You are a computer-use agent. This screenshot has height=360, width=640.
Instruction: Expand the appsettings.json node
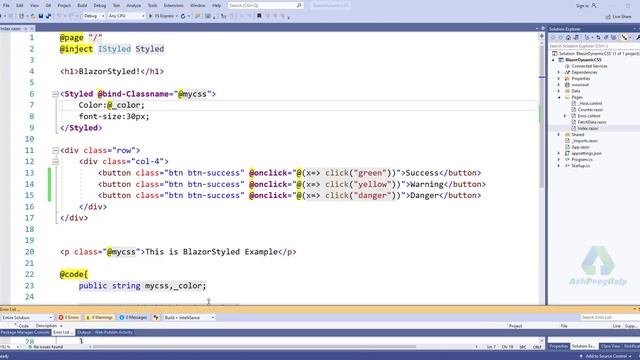tap(559, 153)
